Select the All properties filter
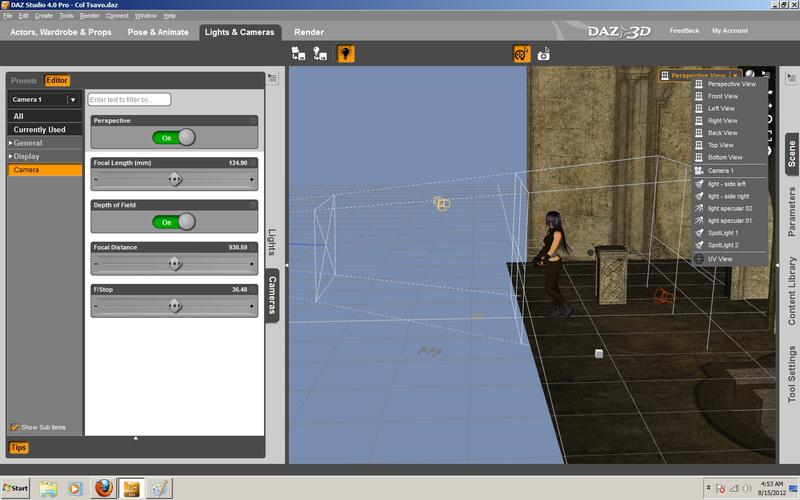 pyautogui.click(x=45, y=116)
